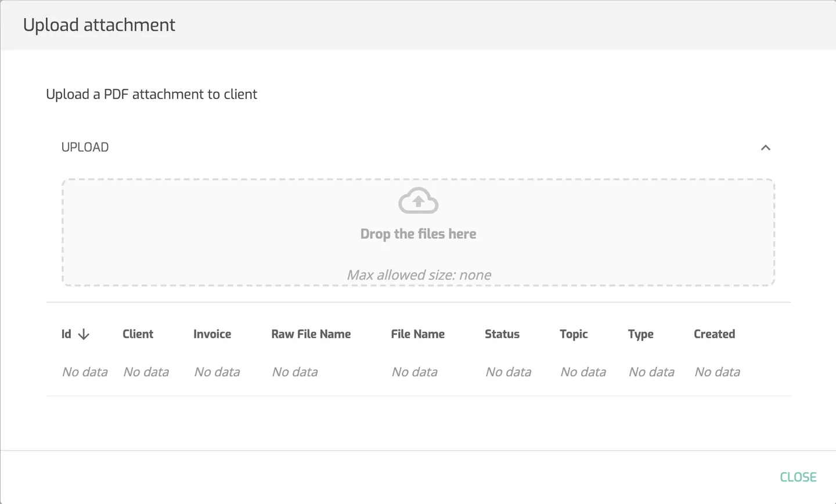Click 'Upload a PDF attachment to client' text
The width and height of the screenshot is (836, 504).
click(152, 94)
